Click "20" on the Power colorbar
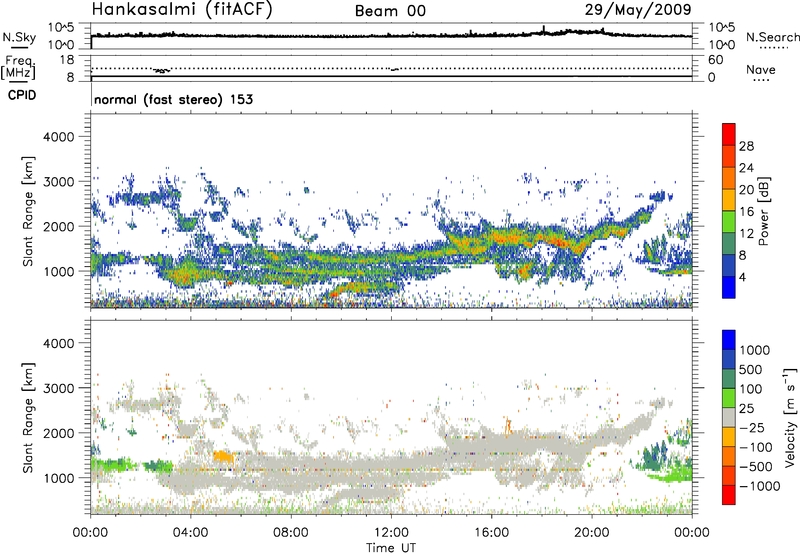This screenshot has width=800, height=554. coord(746,190)
